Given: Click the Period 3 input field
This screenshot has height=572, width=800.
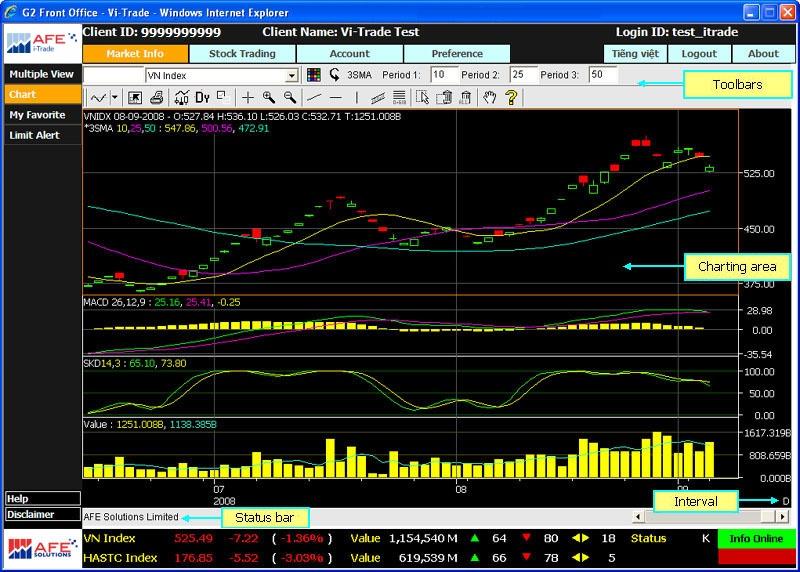Looking at the screenshot, I should coord(602,75).
